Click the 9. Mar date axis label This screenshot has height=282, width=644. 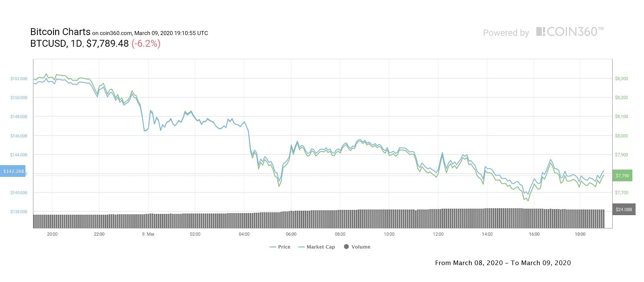[x=148, y=234]
